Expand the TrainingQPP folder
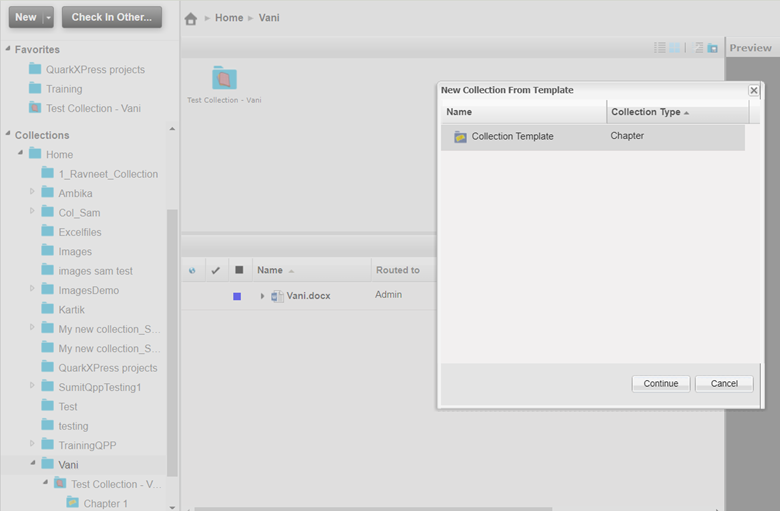 click(32, 443)
